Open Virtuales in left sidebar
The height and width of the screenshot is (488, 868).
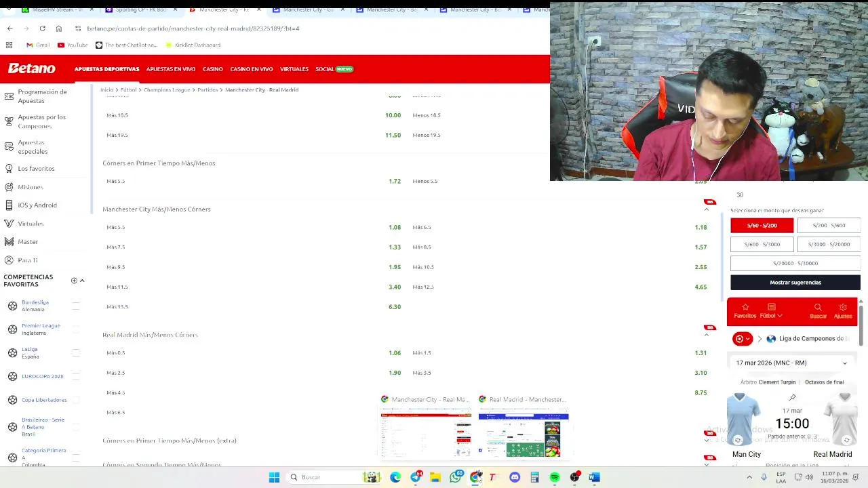tap(25, 224)
